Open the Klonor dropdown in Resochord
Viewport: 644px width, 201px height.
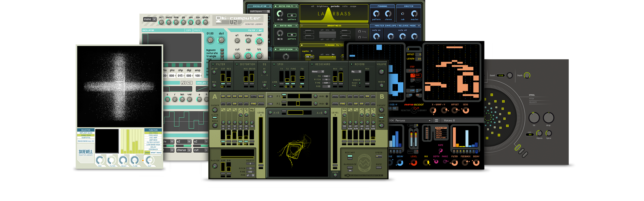[318, 72]
